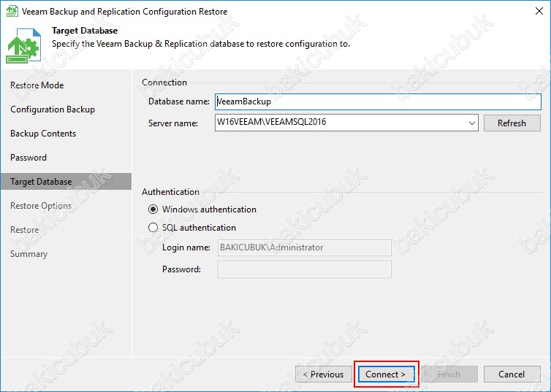Open the Password wizard step
551x392 pixels.
[28, 158]
